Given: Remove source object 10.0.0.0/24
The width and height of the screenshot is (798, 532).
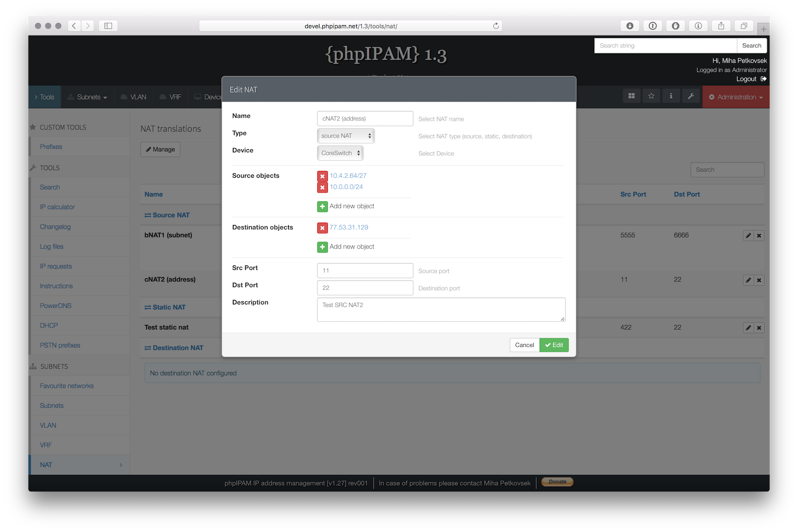Looking at the screenshot, I should 322,188.
